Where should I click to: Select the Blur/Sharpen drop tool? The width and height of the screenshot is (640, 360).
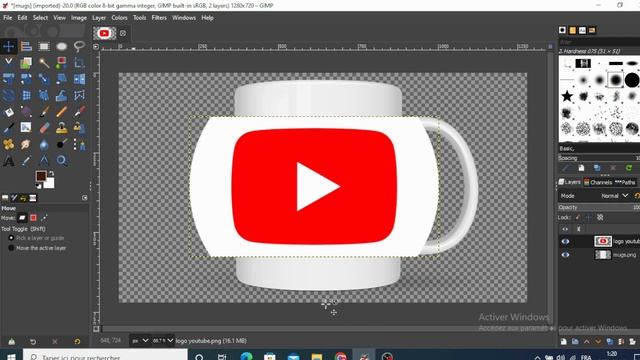click(44, 144)
